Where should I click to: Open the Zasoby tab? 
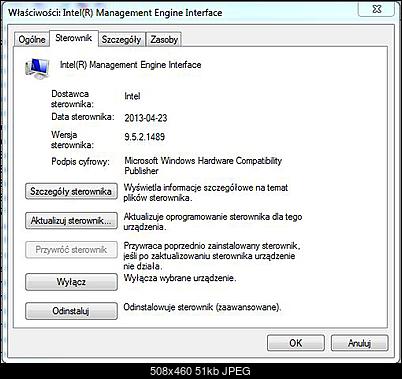point(164,39)
